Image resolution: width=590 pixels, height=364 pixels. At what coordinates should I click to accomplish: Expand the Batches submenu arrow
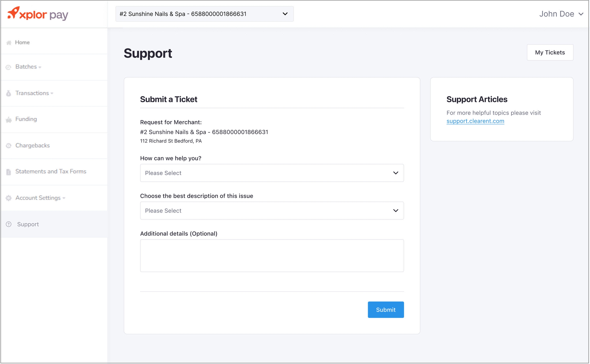click(x=40, y=67)
